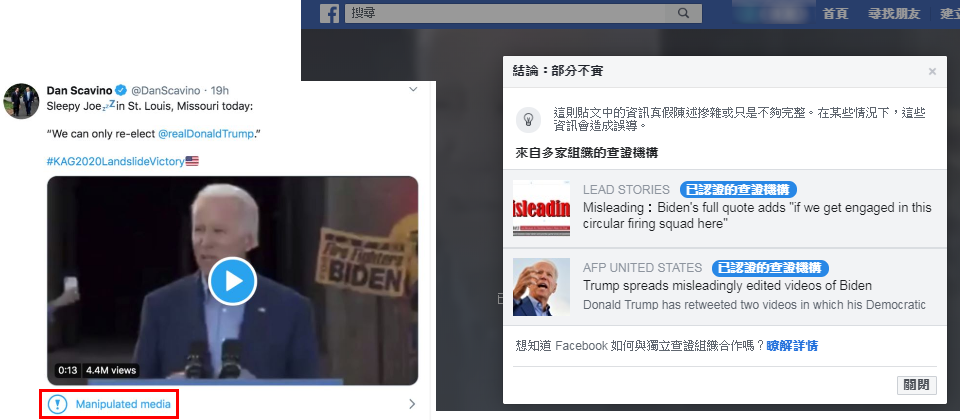Open the AFP Biden photo thumbnail
Image resolution: width=960 pixels, height=420 pixels.
point(541,287)
